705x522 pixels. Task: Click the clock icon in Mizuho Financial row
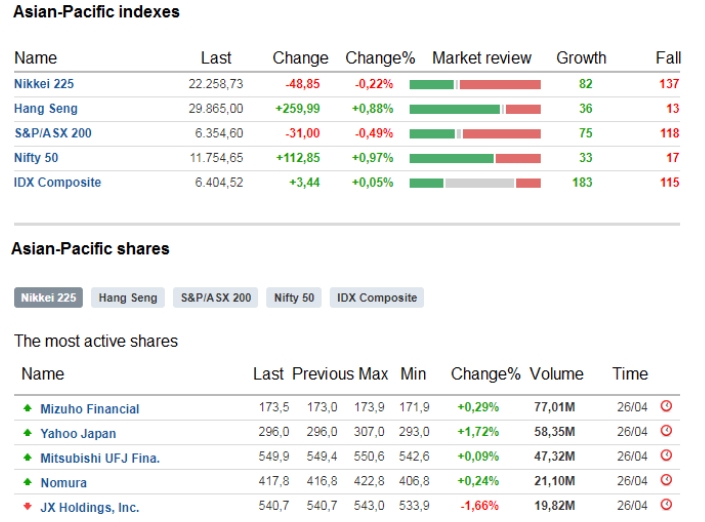(x=666, y=406)
